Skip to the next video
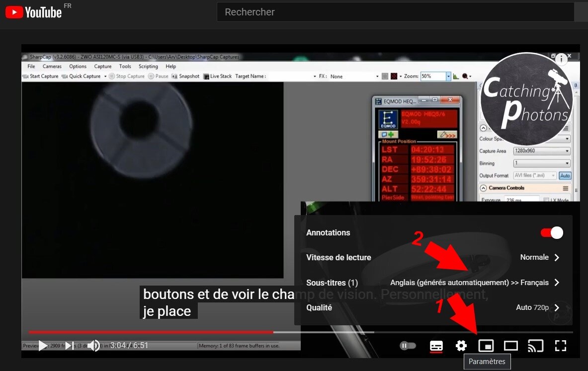Screen dimensions: 588x371 (x=70, y=346)
